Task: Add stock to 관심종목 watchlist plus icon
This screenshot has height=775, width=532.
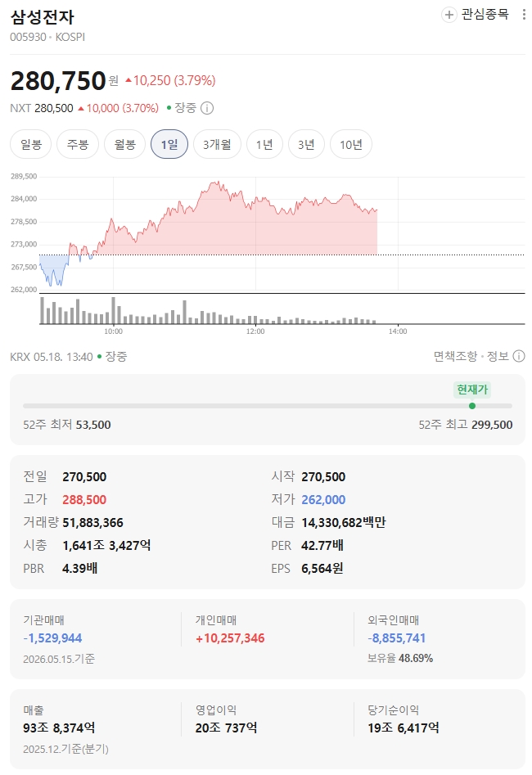Action: (449, 15)
